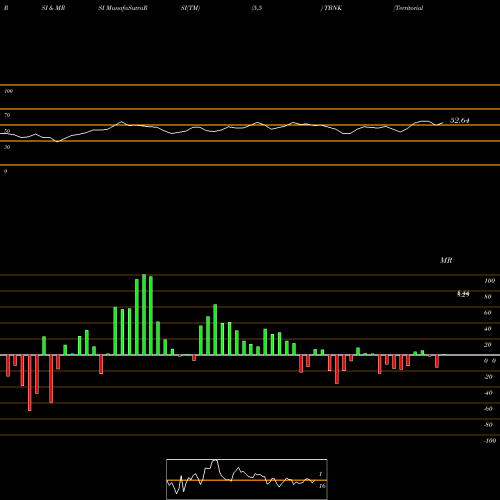Click the MR axis label -100
This screenshot has height=500, width=500.
click(490, 441)
